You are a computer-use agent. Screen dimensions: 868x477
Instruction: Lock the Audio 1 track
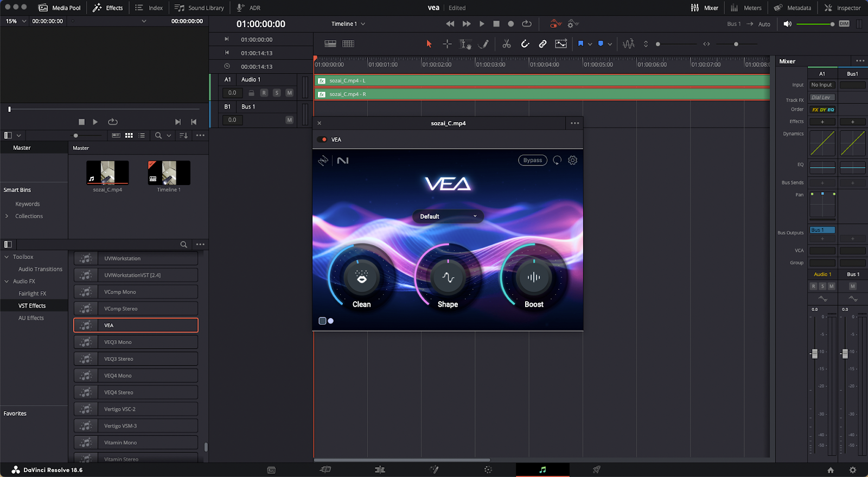[x=251, y=93]
